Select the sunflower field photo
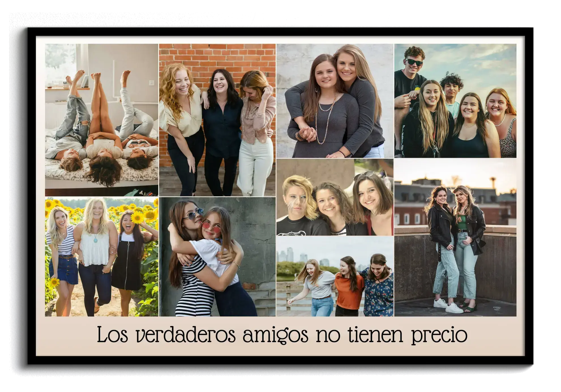Viewport: 561px width, 392px height. pos(101,257)
